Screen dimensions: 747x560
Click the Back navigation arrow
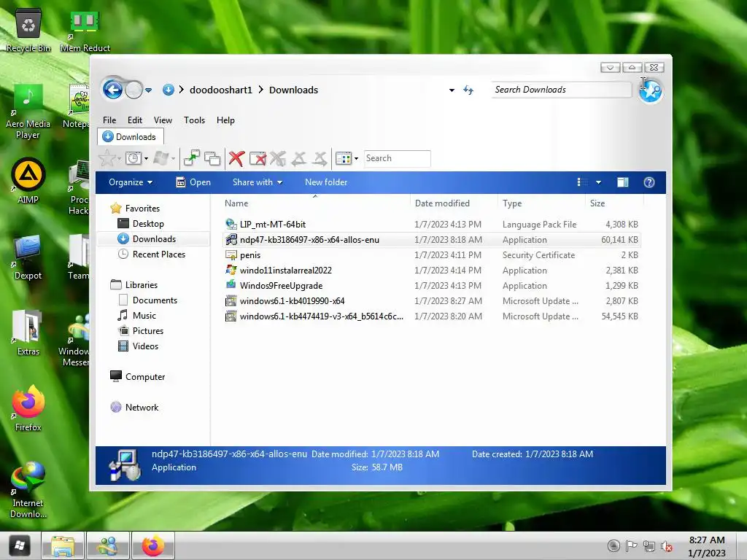(x=113, y=89)
